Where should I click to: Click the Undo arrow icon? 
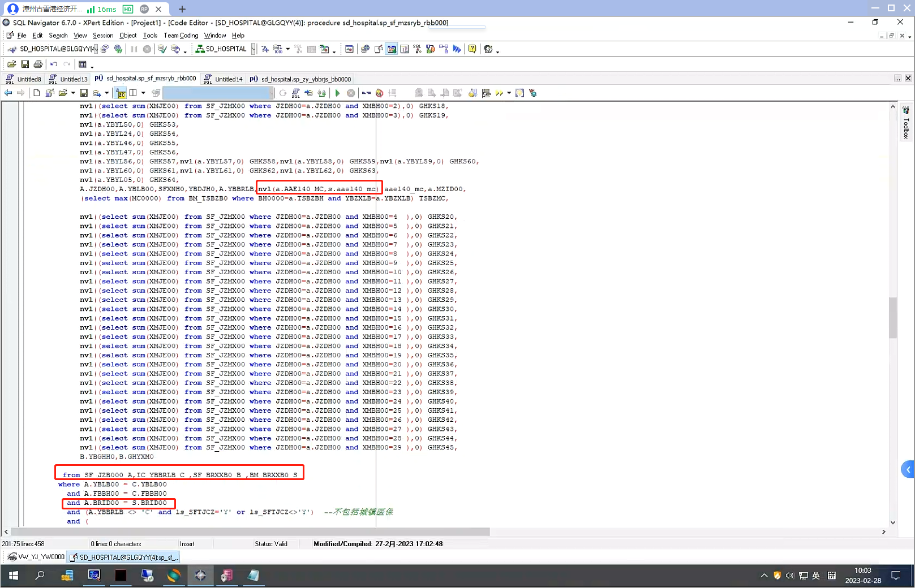[x=54, y=64]
